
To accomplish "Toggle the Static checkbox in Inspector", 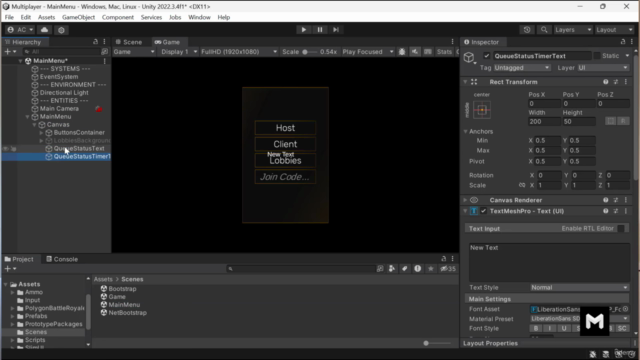I will click(597, 56).
